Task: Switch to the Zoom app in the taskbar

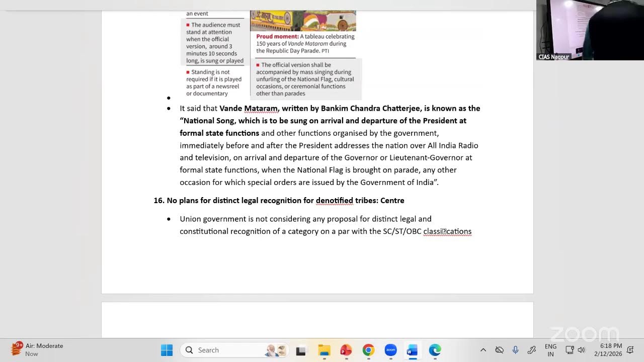Action: [390, 350]
